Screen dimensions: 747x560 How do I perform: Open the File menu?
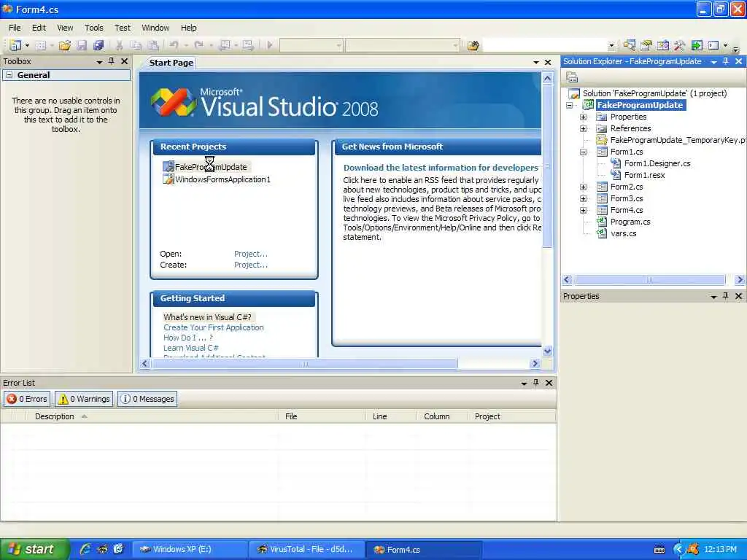point(15,28)
